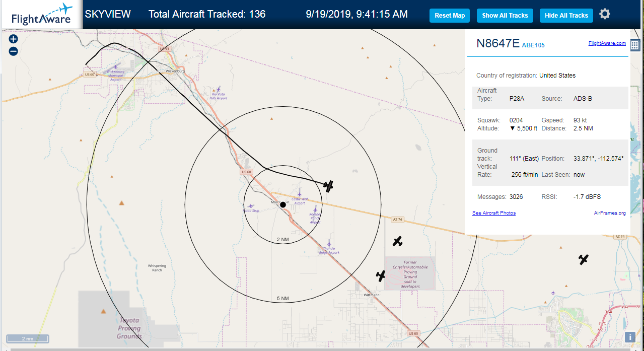Zoom out with the minus button
644x351 pixels.
point(14,51)
